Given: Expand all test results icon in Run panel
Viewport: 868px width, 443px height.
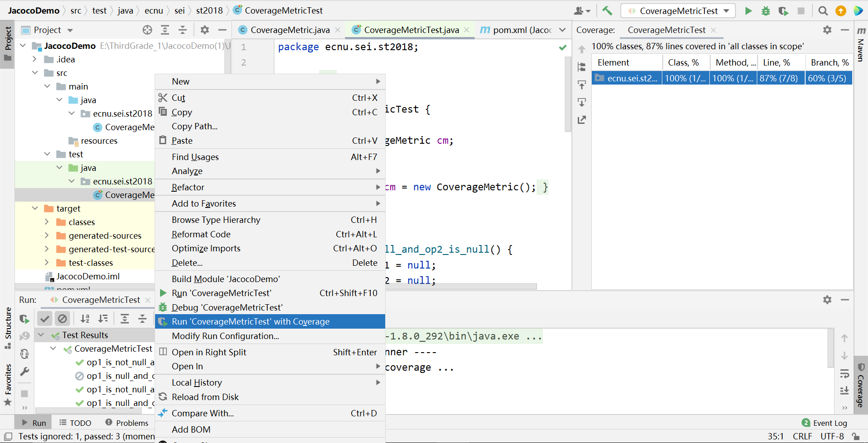Looking at the screenshot, I should (x=125, y=319).
